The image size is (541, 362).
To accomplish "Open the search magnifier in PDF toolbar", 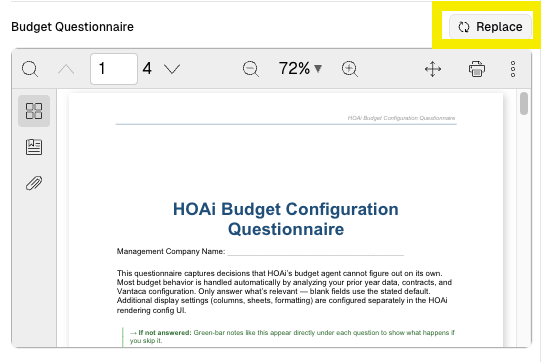I will pyautogui.click(x=30, y=69).
